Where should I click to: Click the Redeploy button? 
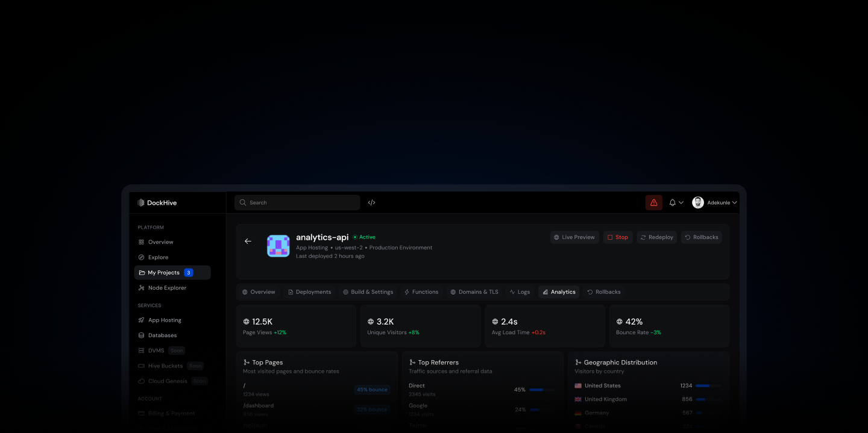656,237
